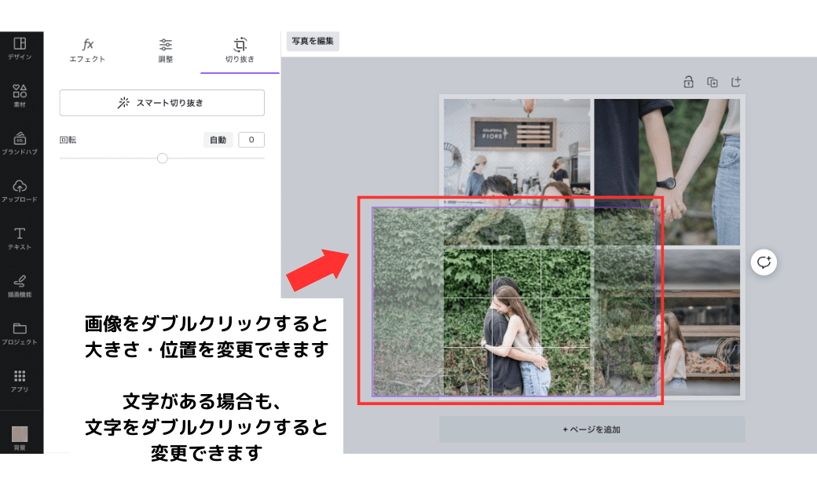Open the プロジェクト (Projects) panel

pos(20,333)
